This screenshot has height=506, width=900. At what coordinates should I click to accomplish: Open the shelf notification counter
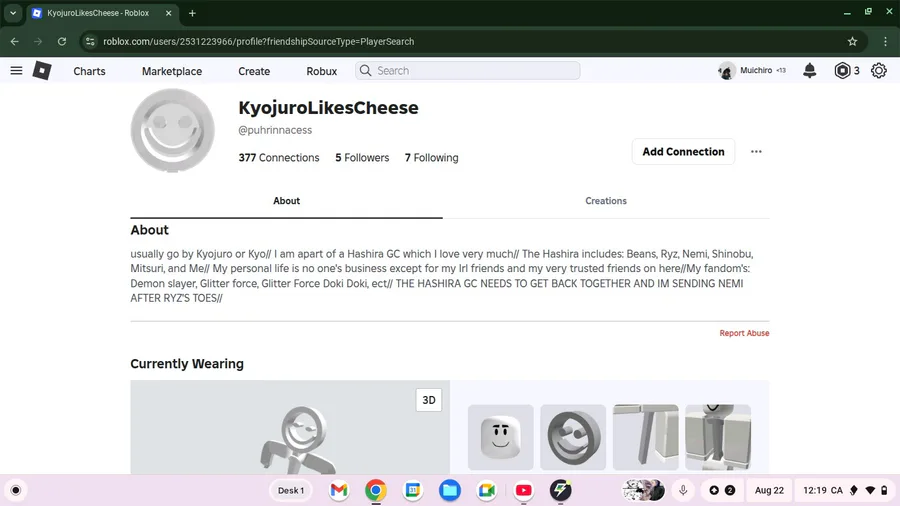tap(721, 490)
